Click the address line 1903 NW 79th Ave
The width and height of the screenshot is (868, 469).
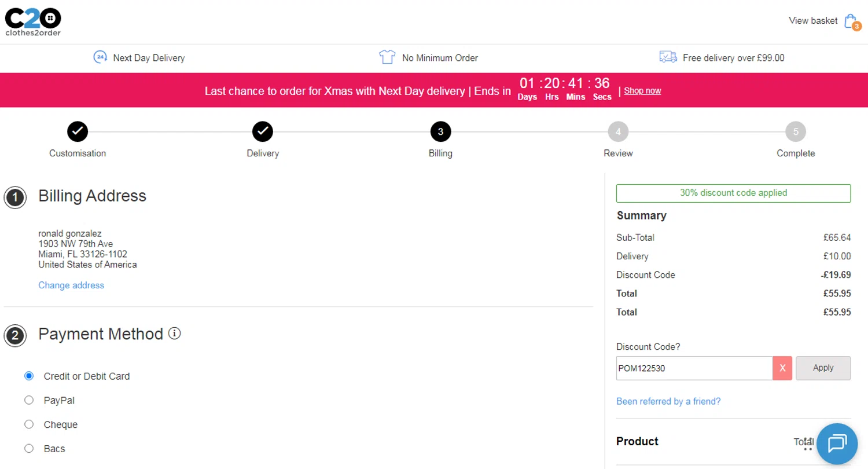point(76,244)
